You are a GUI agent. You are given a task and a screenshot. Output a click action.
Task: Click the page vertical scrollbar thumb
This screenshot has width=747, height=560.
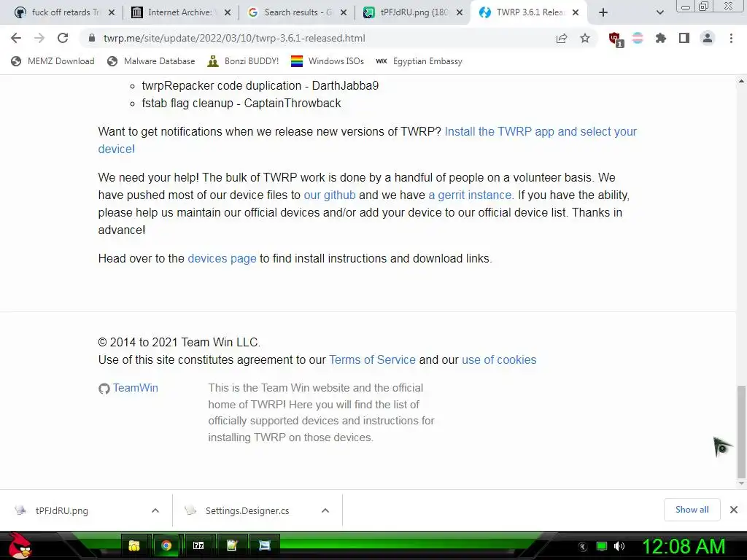click(x=741, y=432)
